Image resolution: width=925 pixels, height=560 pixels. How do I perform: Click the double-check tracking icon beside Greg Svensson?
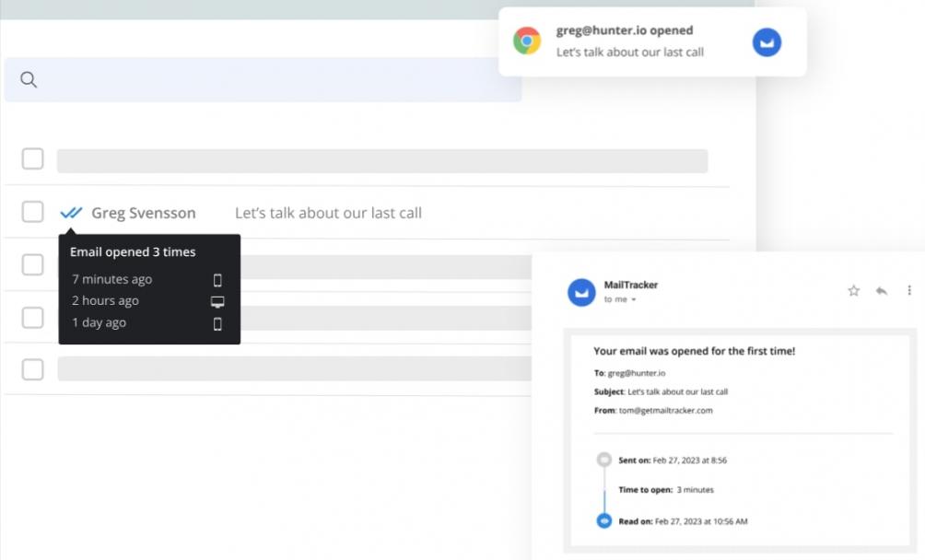[71, 212]
